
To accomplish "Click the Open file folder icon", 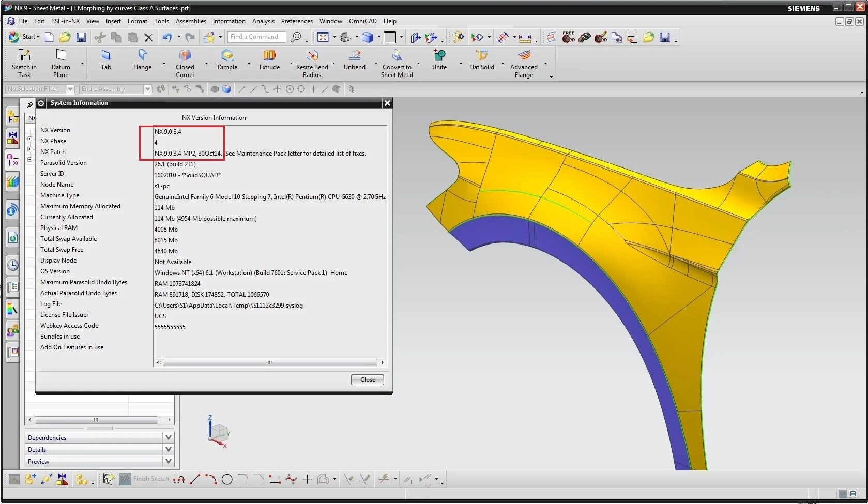I will click(65, 37).
